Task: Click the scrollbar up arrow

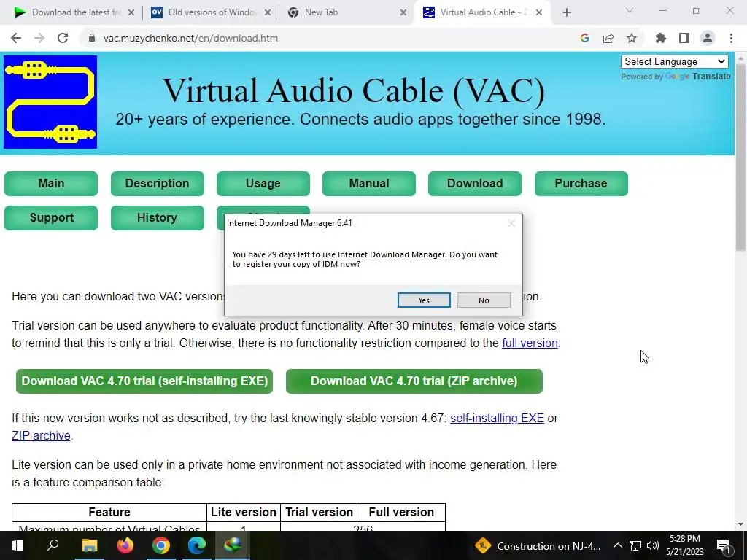Action: (x=740, y=58)
